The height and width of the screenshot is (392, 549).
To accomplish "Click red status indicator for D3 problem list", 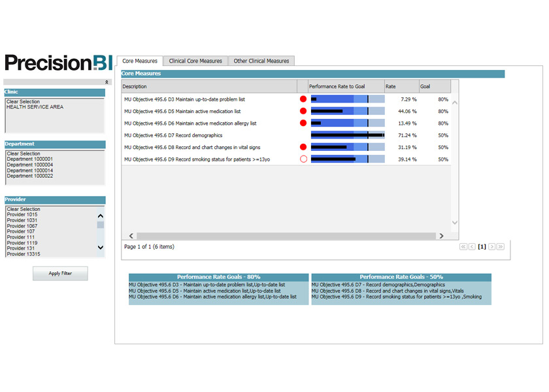I will point(303,99).
